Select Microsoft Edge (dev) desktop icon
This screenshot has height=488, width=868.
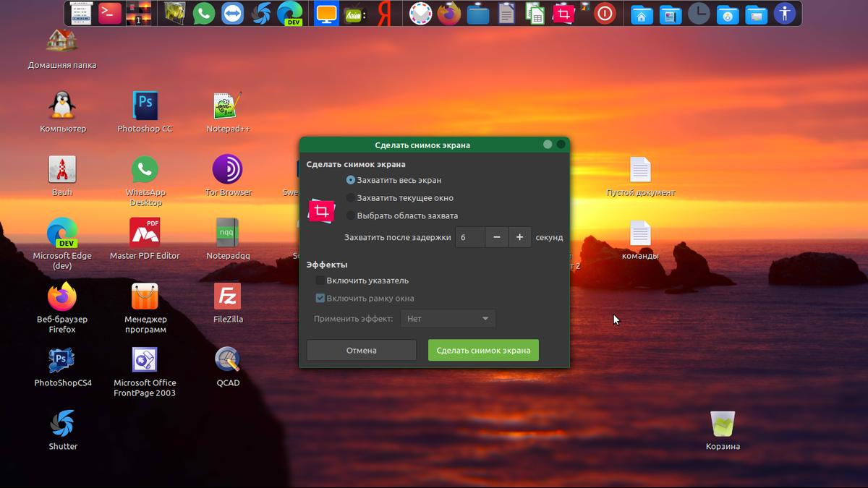click(x=62, y=244)
